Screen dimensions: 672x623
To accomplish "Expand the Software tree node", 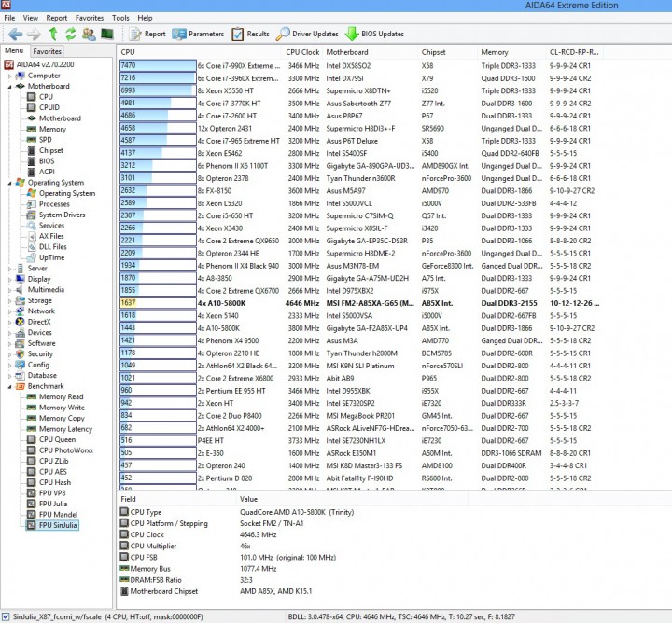I will pyautogui.click(x=10, y=343).
